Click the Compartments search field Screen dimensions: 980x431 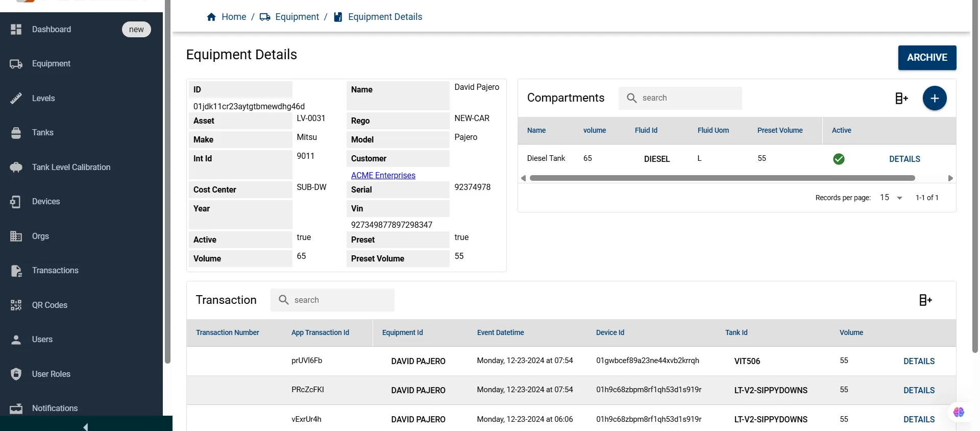pyautogui.click(x=680, y=98)
